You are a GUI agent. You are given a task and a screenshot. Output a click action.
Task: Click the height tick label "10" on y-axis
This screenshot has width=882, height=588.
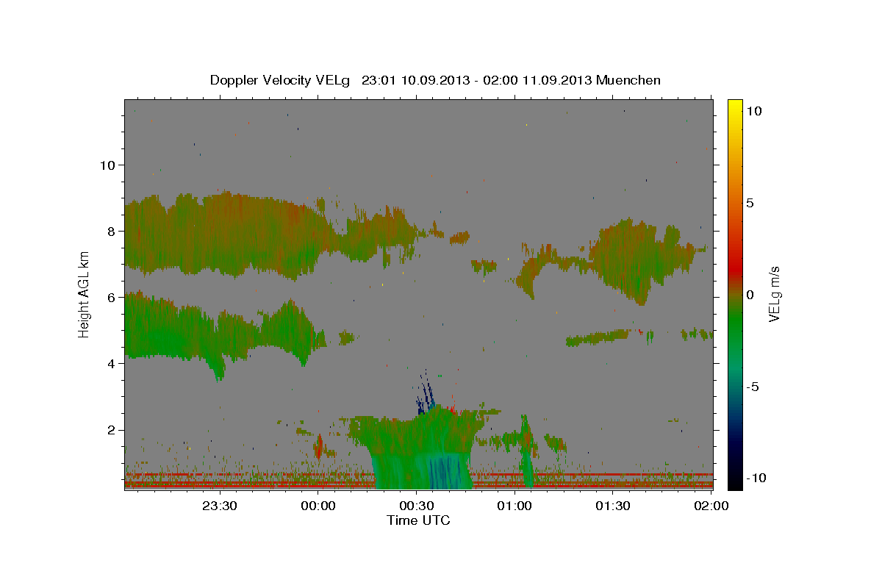(x=107, y=165)
